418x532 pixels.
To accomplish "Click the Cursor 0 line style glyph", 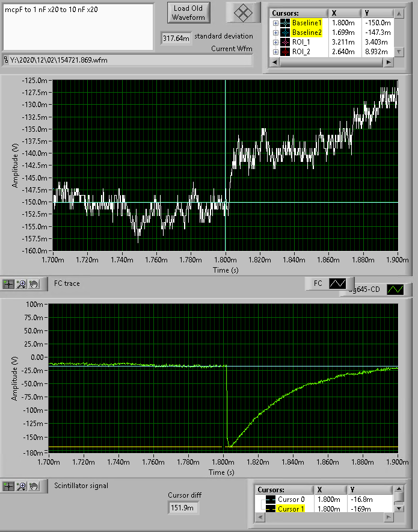I will 271,500.
